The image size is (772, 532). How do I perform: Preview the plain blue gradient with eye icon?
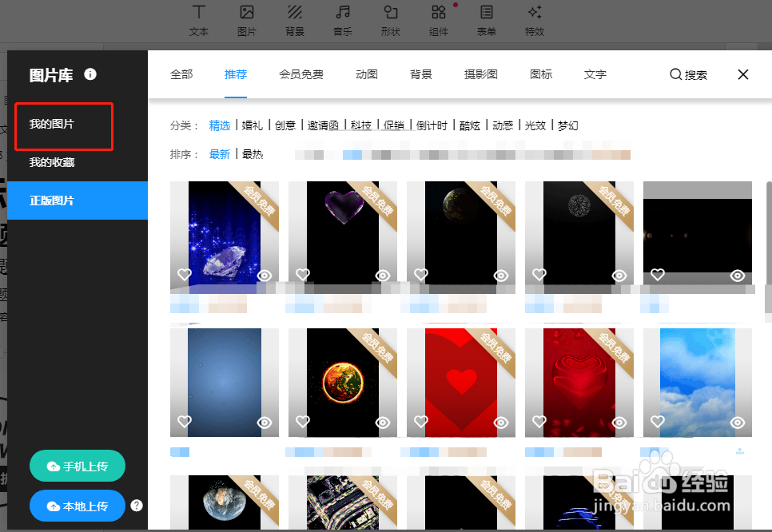pos(265,423)
